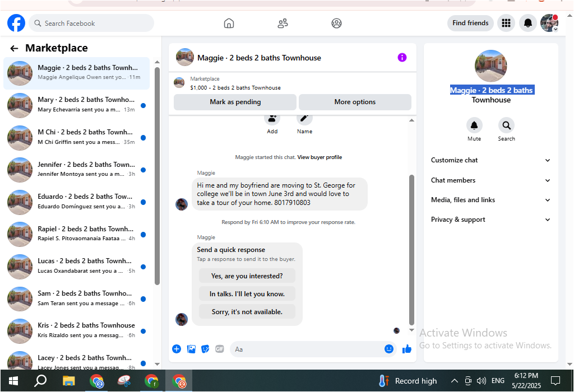574x392 pixels.
Task: Go to the Home feed icon
Action: [x=229, y=24]
